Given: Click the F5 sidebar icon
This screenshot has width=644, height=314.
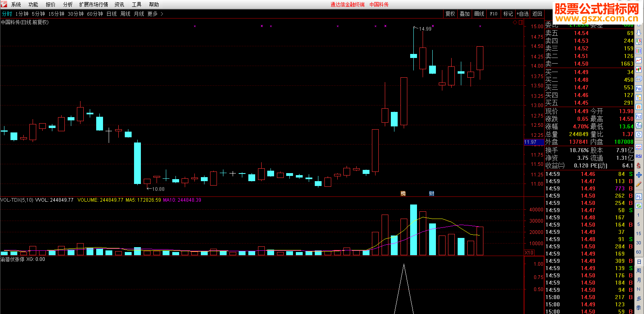Looking at the screenshot, I should pyautogui.click(x=639, y=197).
